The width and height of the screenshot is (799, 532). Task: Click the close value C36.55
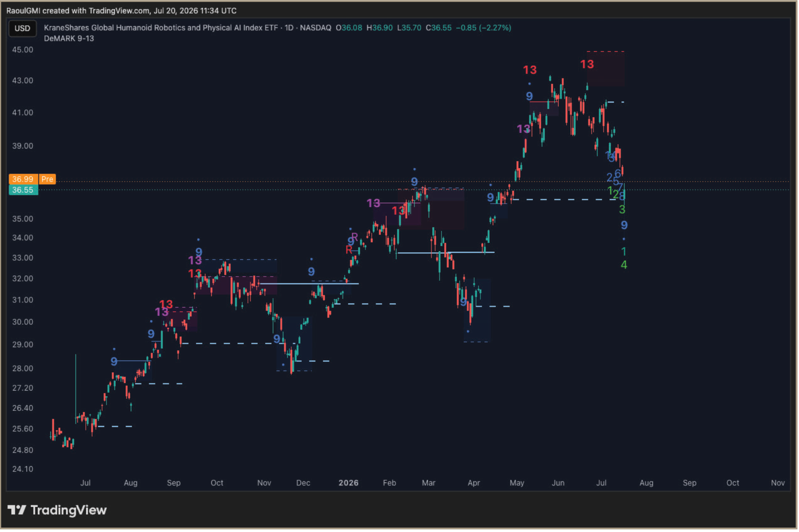(439, 28)
